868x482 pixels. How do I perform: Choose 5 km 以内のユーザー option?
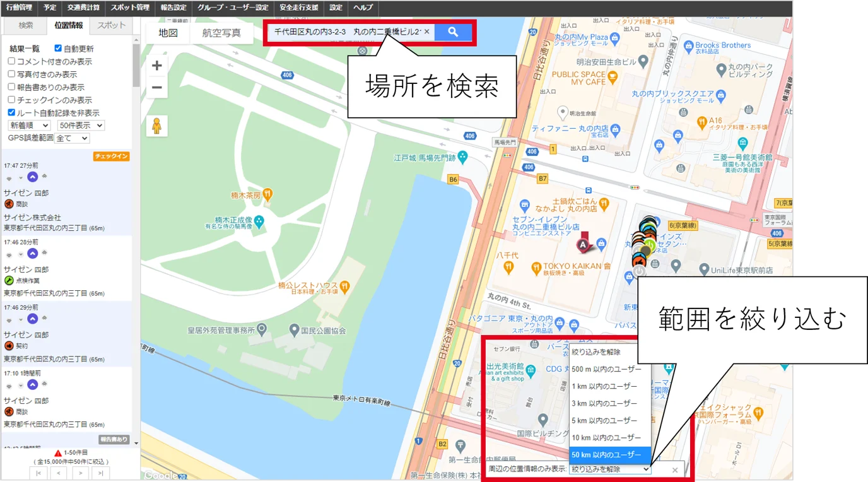coord(610,420)
